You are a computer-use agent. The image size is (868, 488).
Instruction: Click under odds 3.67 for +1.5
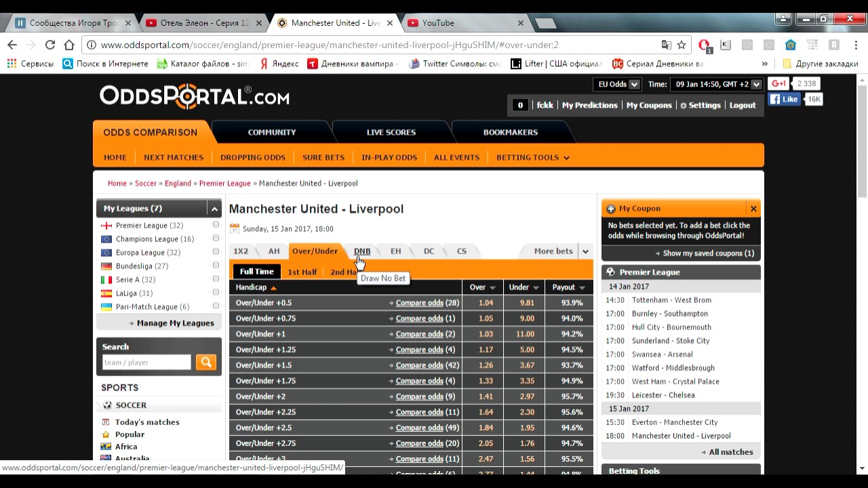coord(527,365)
